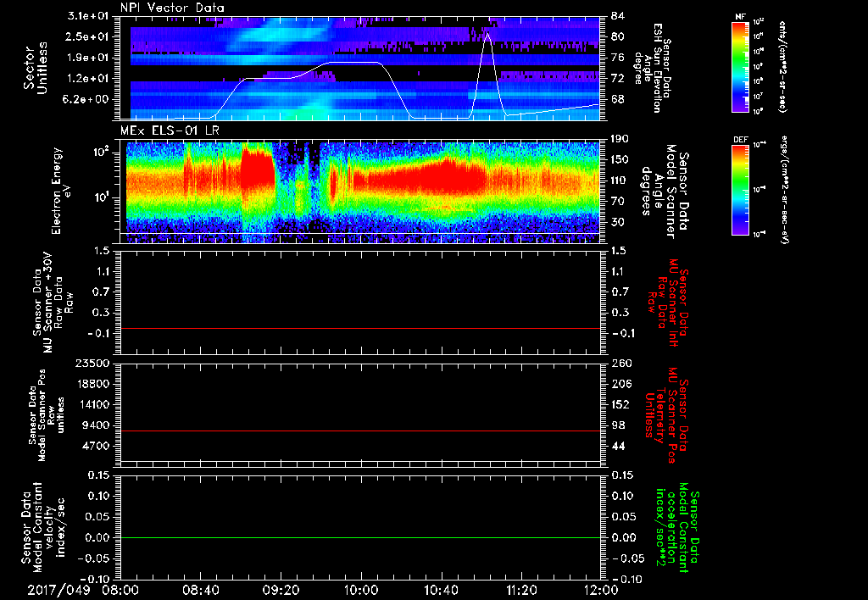Click the DEF color scale bar

(x=741, y=190)
